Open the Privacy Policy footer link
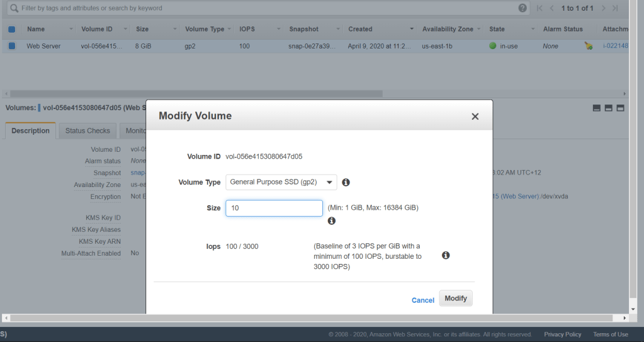 [x=562, y=334]
